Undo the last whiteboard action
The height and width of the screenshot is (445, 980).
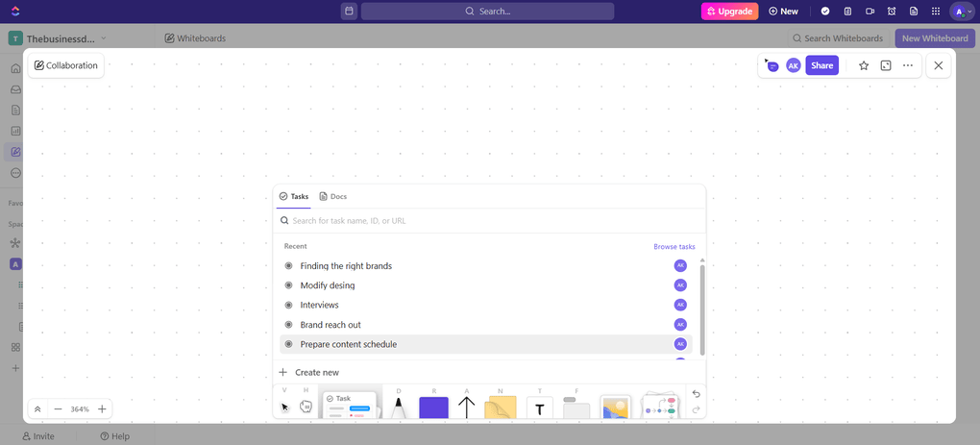click(697, 394)
